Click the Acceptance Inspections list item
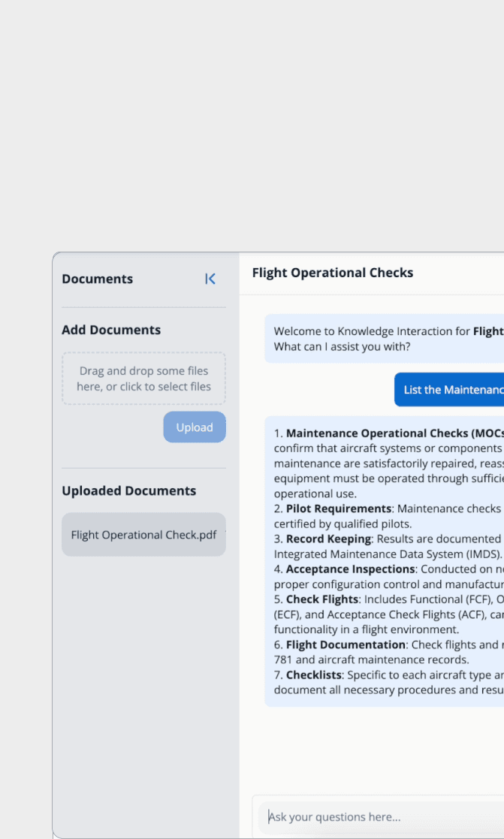 [350, 569]
